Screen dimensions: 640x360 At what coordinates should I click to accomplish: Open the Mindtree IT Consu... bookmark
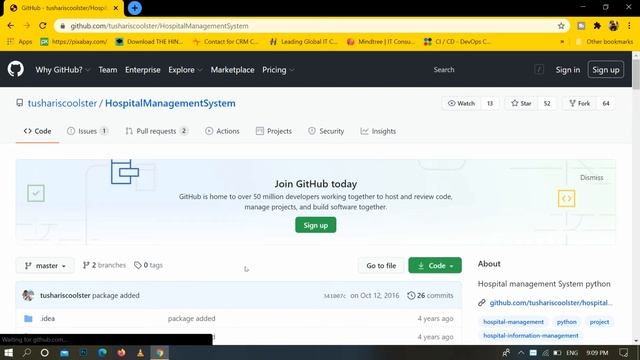(380, 42)
